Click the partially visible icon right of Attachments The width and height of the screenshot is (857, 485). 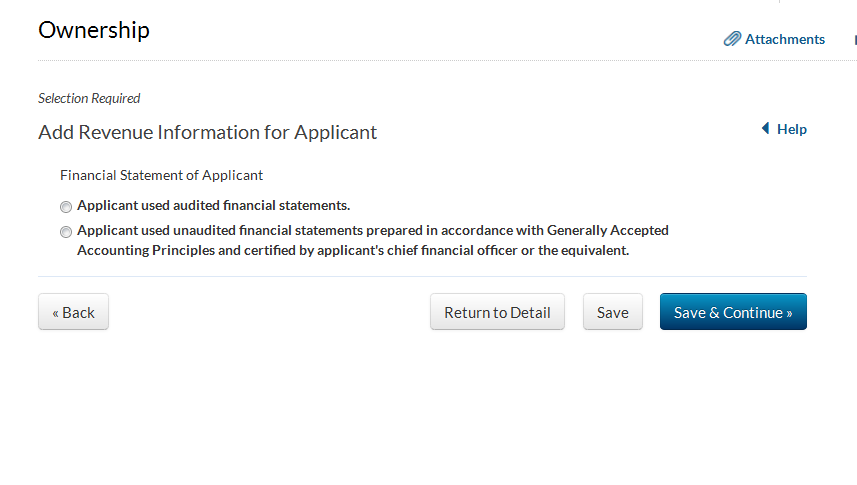pos(854,40)
